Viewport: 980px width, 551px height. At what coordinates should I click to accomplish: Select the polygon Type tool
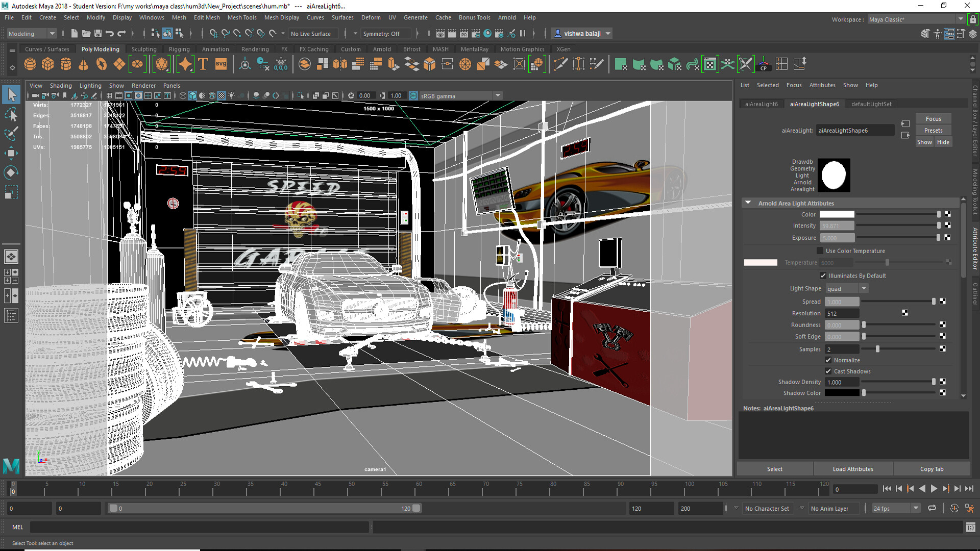click(203, 64)
